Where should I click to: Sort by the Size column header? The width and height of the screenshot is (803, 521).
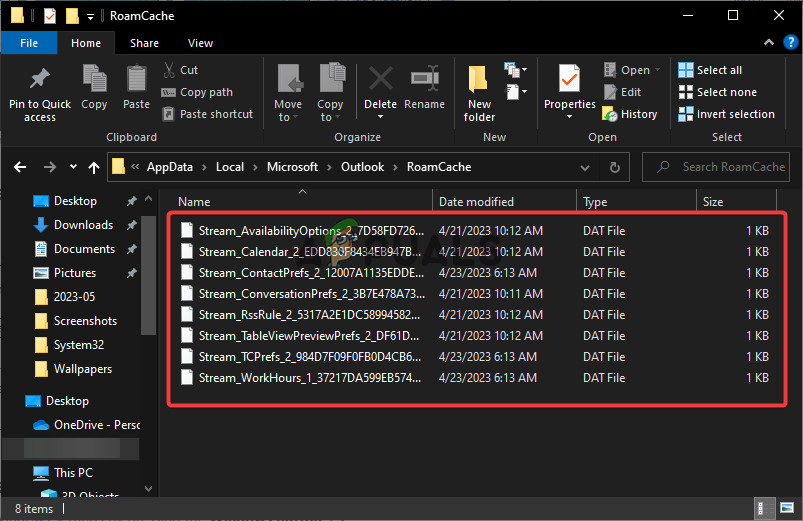(x=736, y=202)
